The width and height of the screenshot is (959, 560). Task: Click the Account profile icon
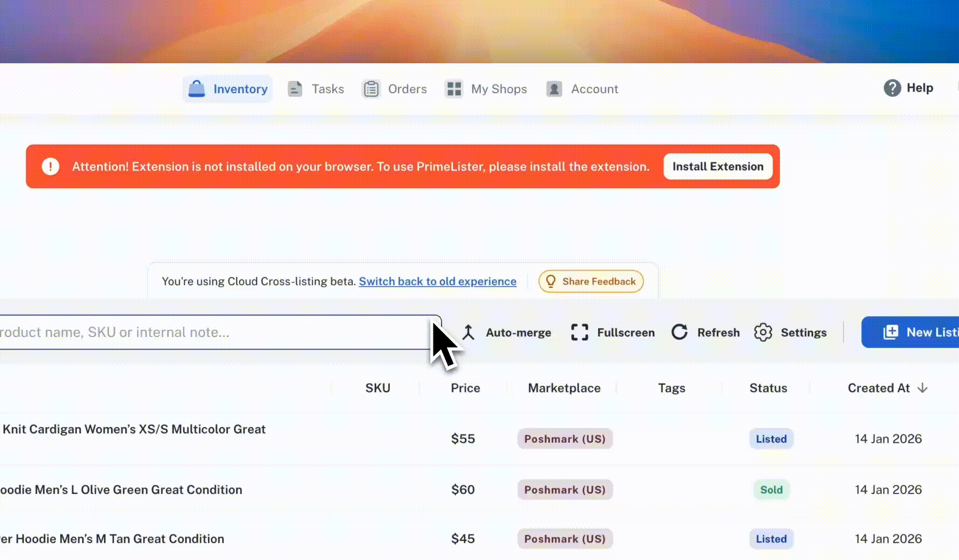pos(554,89)
